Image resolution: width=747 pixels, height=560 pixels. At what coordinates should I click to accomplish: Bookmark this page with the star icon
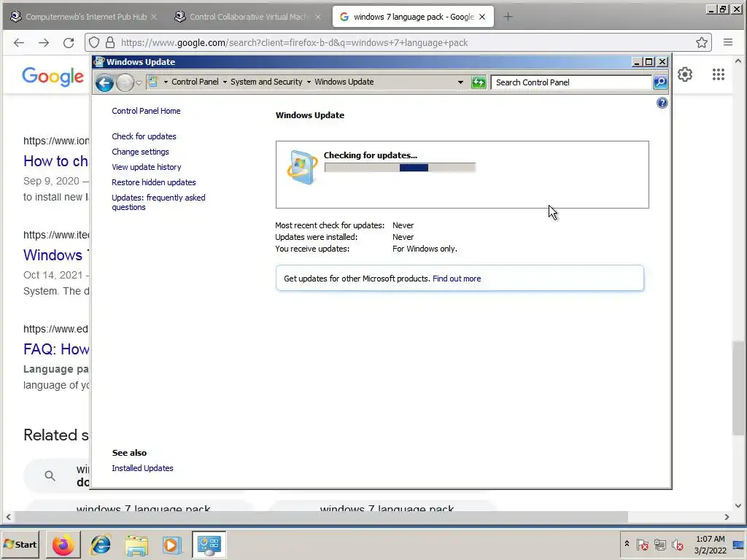click(701, 43)
